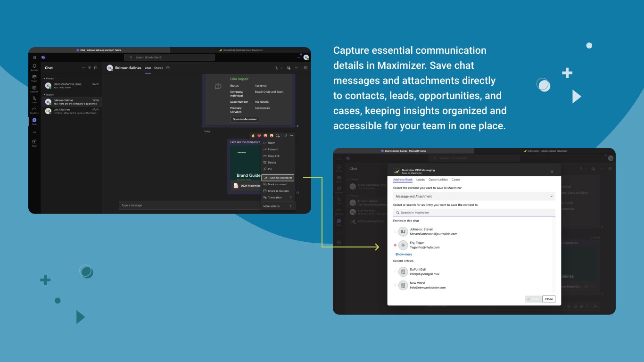Click the Close button in Maximizer dialog
The width and height of the screenshot is (644, 362).
click(548, 299)
